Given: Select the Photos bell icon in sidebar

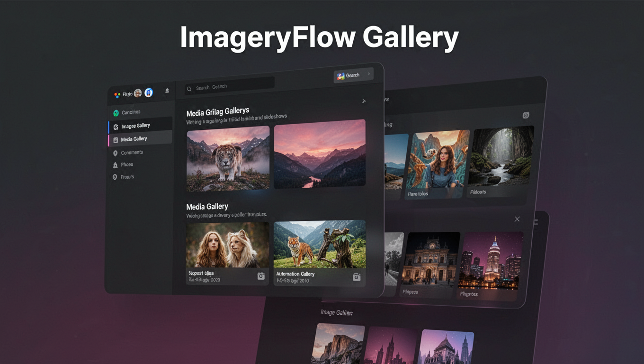Looking at the screenshot, I should pos(115,164).
